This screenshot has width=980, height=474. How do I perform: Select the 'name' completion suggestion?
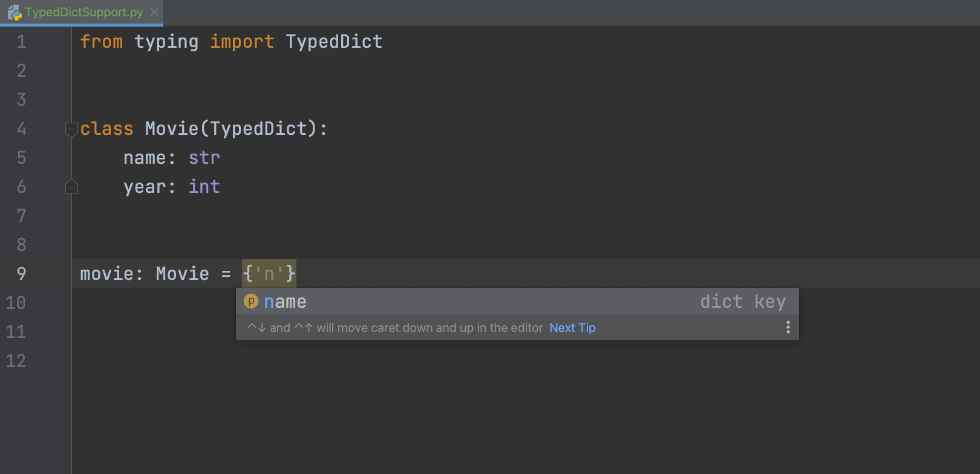[285, 302]
